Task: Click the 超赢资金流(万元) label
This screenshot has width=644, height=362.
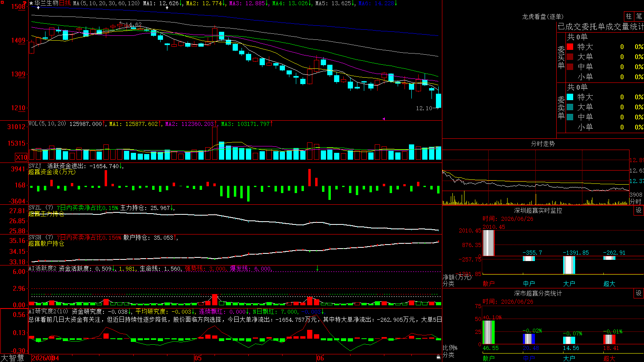Action: (52, 172)
